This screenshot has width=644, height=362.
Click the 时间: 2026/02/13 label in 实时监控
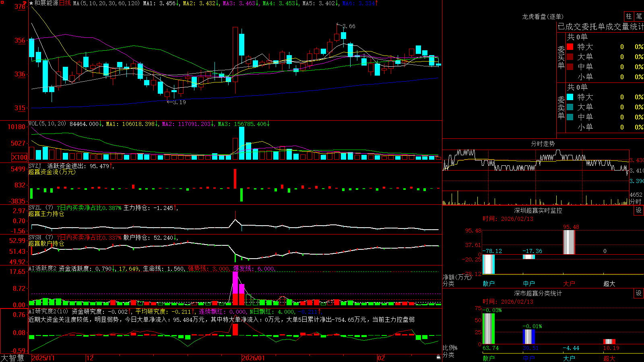[x=508, y=219]
